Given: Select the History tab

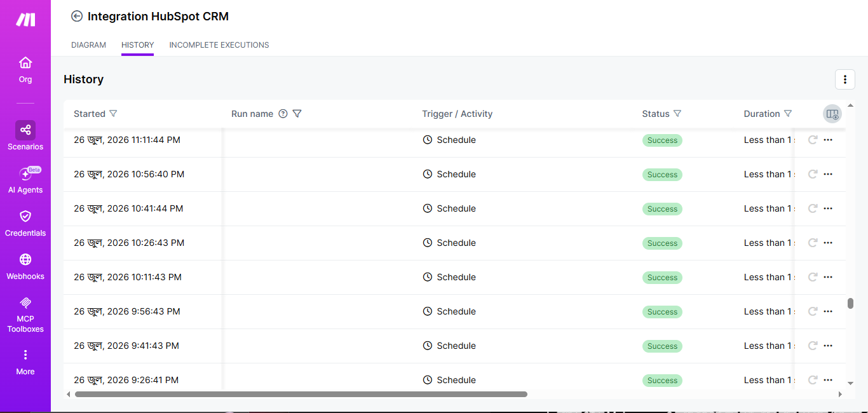Looking at the screenshot, I should [x=137, y=45].
